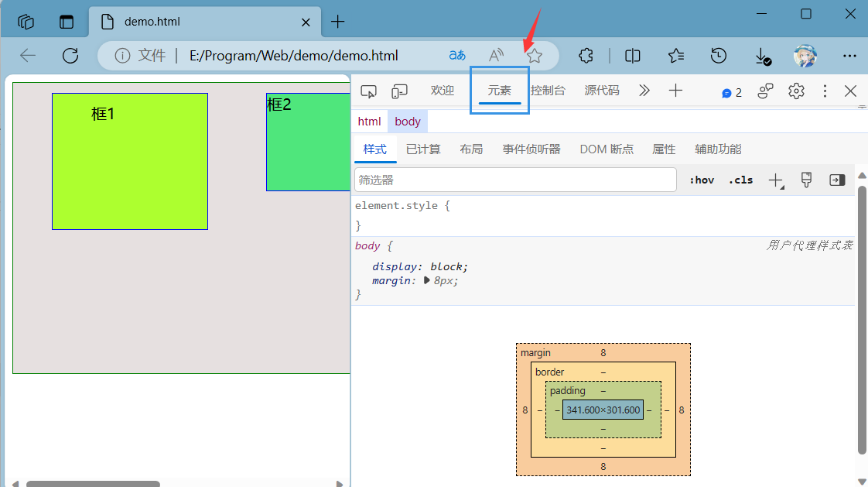The width and height of the screenshot is (868, 487).
Task: Open a new browser tab
Action: [x=337, y=22]
